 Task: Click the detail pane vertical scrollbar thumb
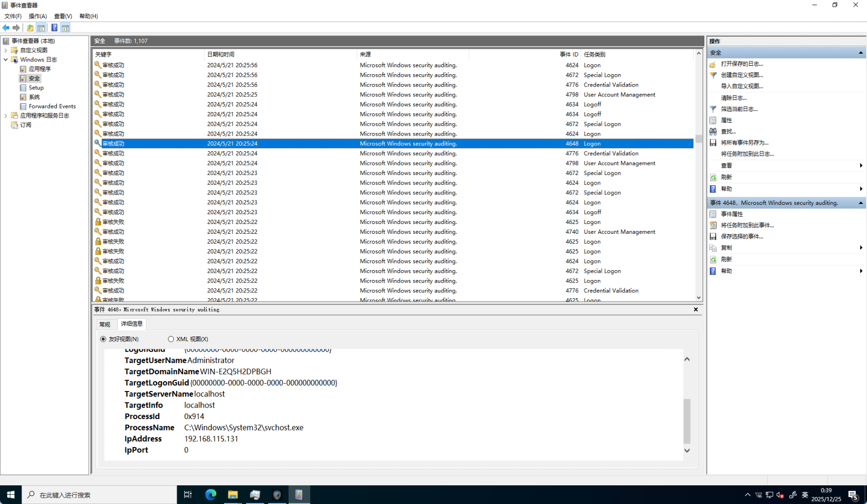click(x=687, y=420)
